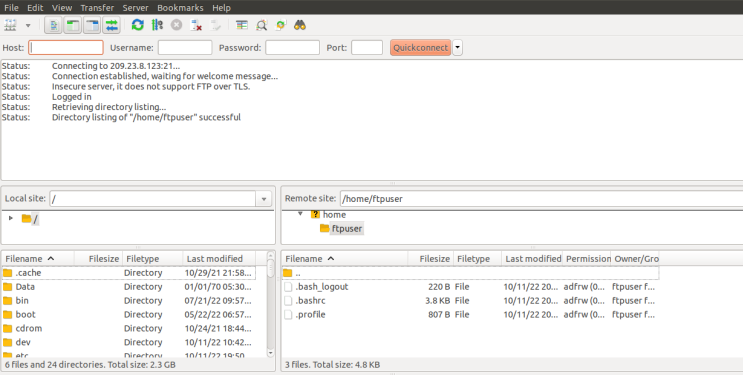Toggle local directory tree display
This screenshot has height=375, width=743.
pyautogui.click(x=72, y=25)
